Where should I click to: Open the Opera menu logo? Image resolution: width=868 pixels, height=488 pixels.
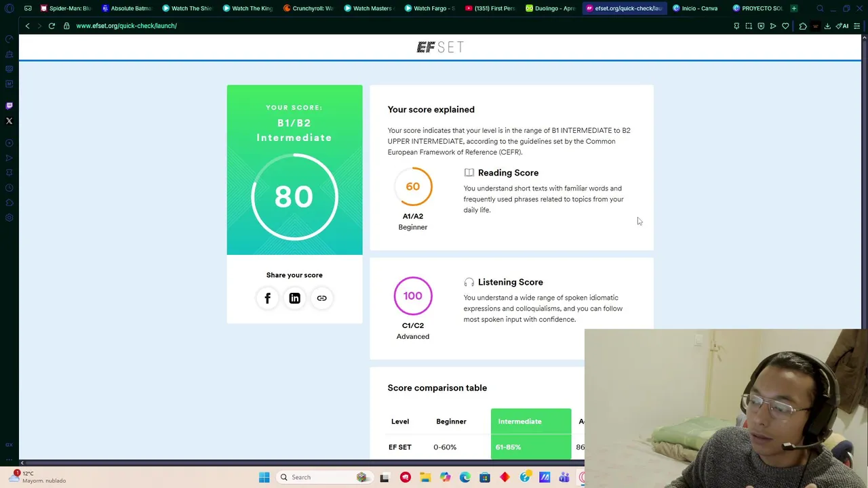(9, 8)
